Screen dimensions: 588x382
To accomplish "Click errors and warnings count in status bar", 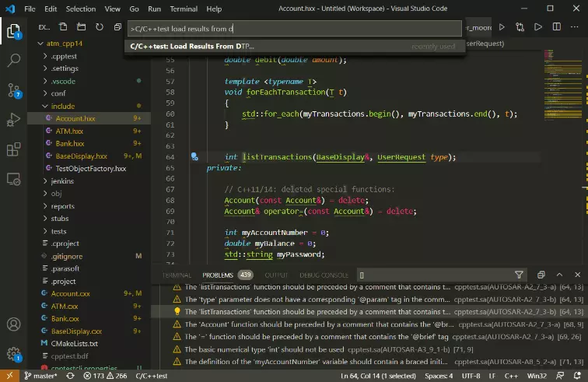I will [x=105, y=376].
